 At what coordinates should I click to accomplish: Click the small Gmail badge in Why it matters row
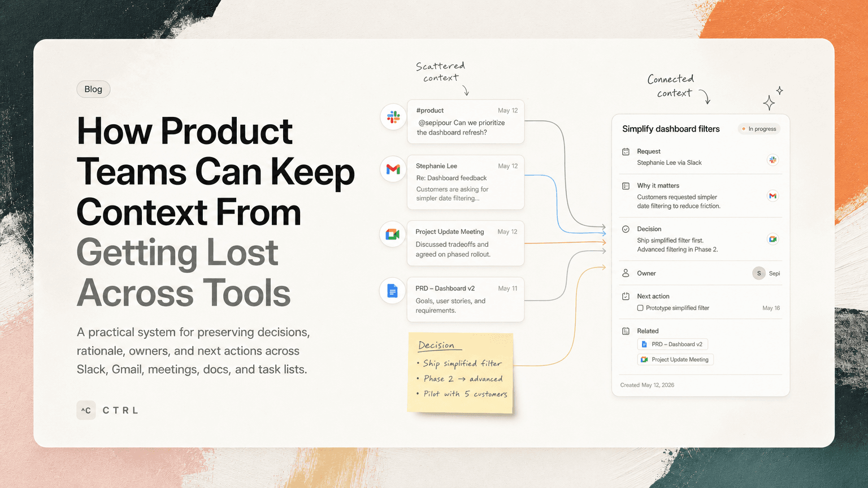pyautogui.click(x=772, y=196)
